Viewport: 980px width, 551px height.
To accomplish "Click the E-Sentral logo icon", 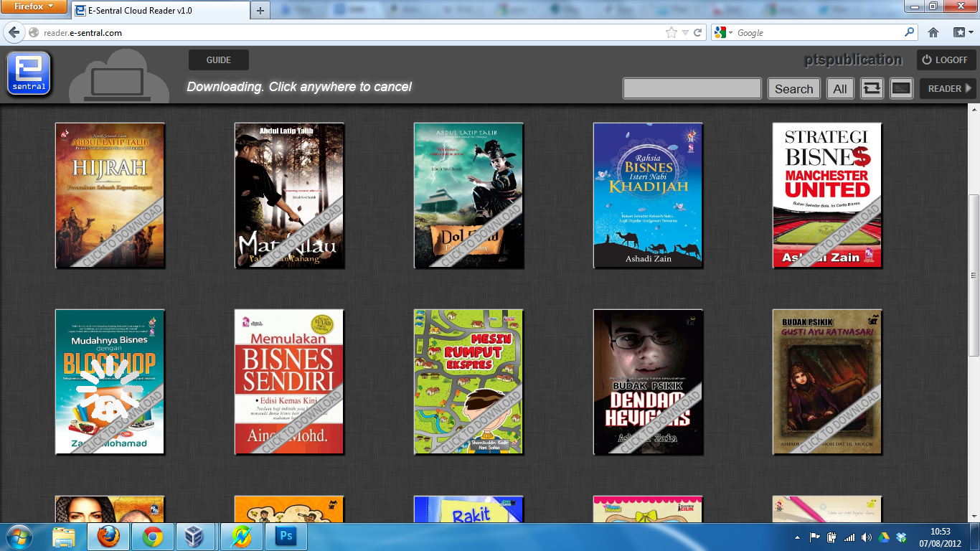I will coord(29,73).
